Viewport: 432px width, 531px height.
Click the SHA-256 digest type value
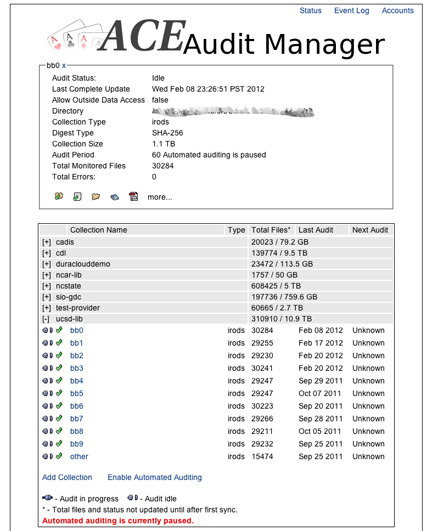[167, 133]
